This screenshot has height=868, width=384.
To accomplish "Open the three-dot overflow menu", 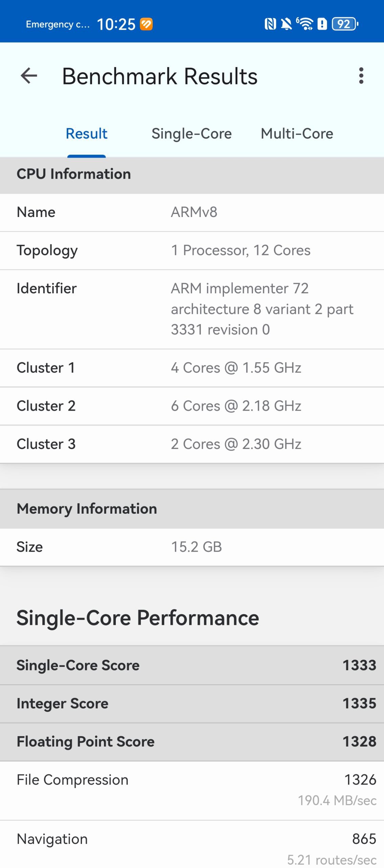I will 361,76.
